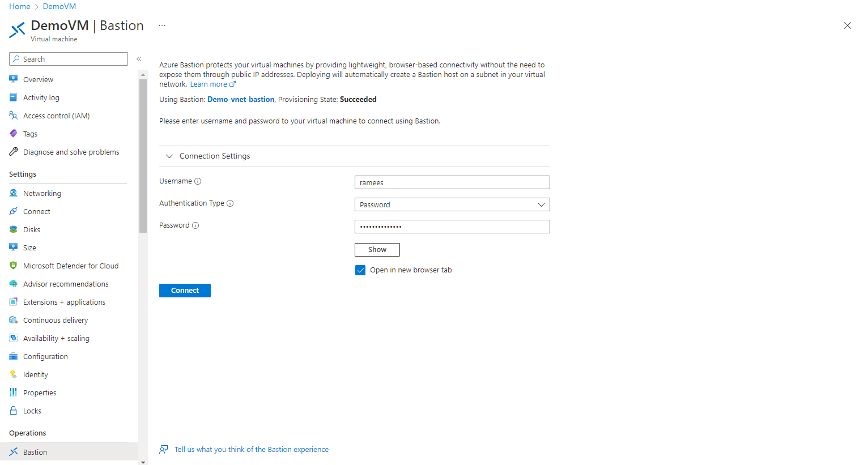Open the Authentication Type dropdown
This screenshot has height=465, width=868.
452,204
